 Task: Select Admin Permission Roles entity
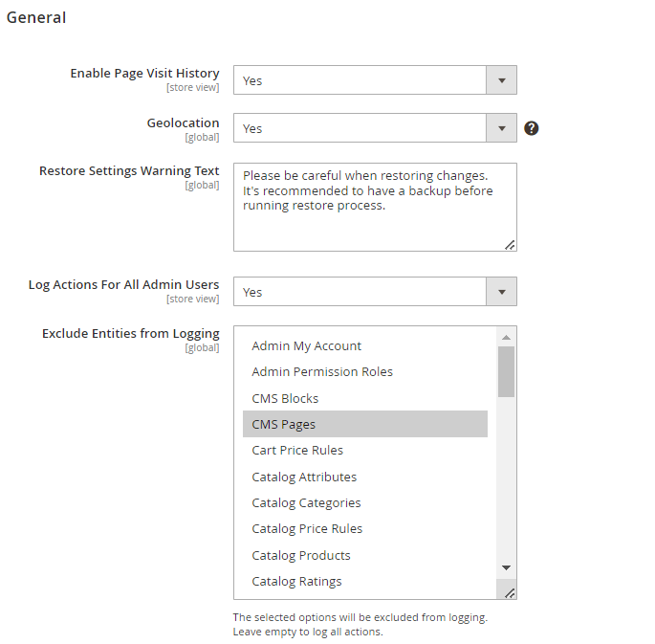click(364, 371)
